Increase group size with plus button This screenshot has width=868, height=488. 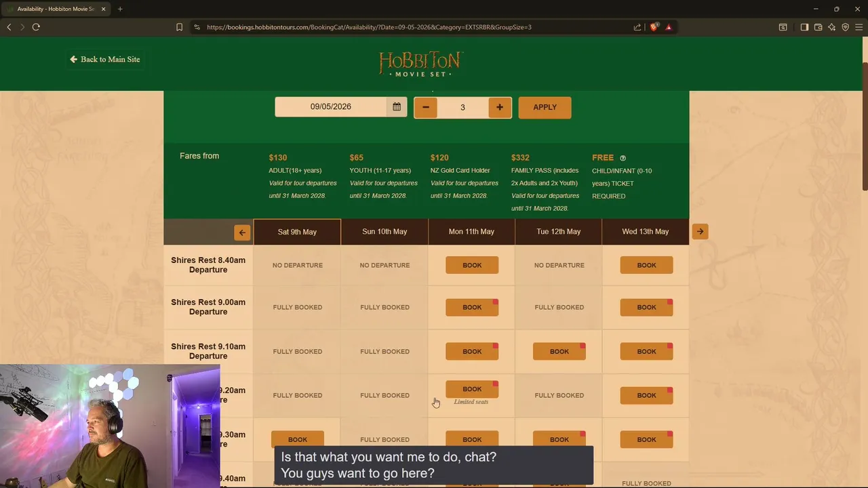click(500, 107)
